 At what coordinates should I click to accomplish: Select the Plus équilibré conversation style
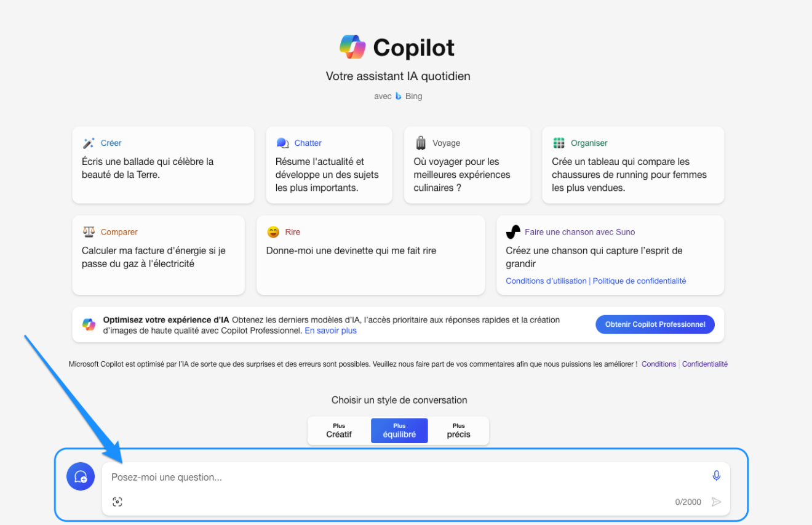pyautogui.click(x=399, y=430)
